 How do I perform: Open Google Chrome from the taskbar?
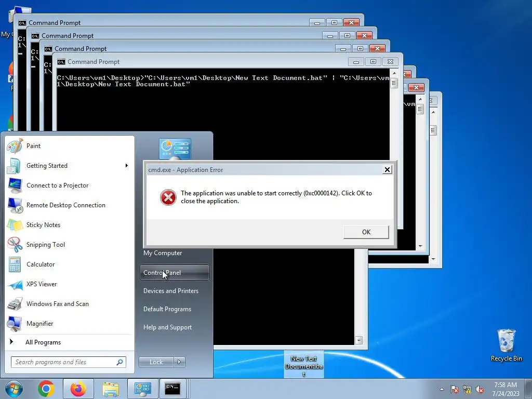click(46, 389)
